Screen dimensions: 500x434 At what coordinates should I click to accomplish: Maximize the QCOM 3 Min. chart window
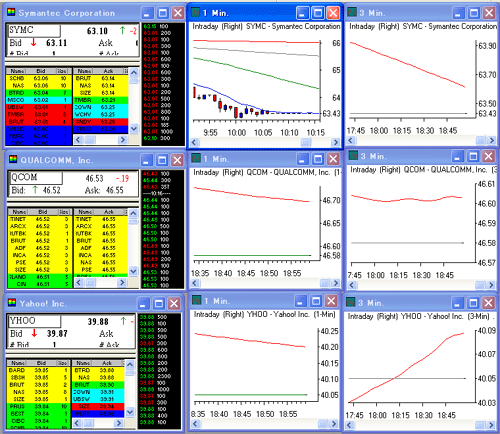(x=473, y=156)
